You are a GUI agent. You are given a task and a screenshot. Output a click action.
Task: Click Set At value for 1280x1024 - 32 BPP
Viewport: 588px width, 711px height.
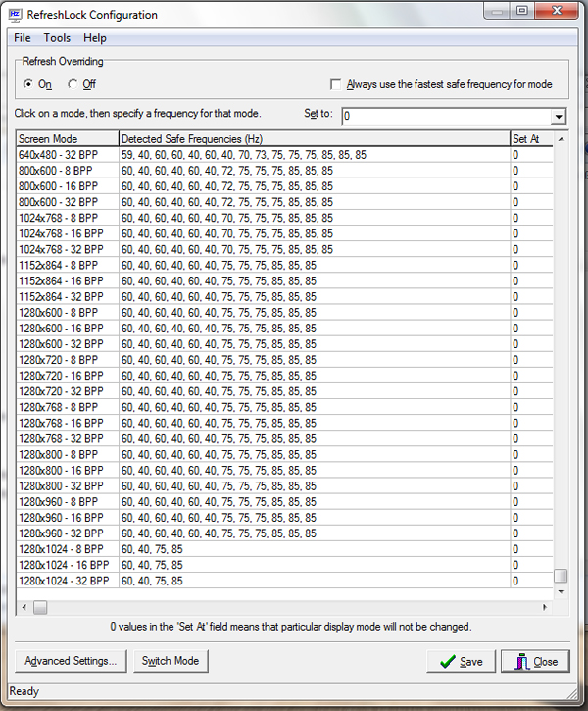(x=531, y=581)
